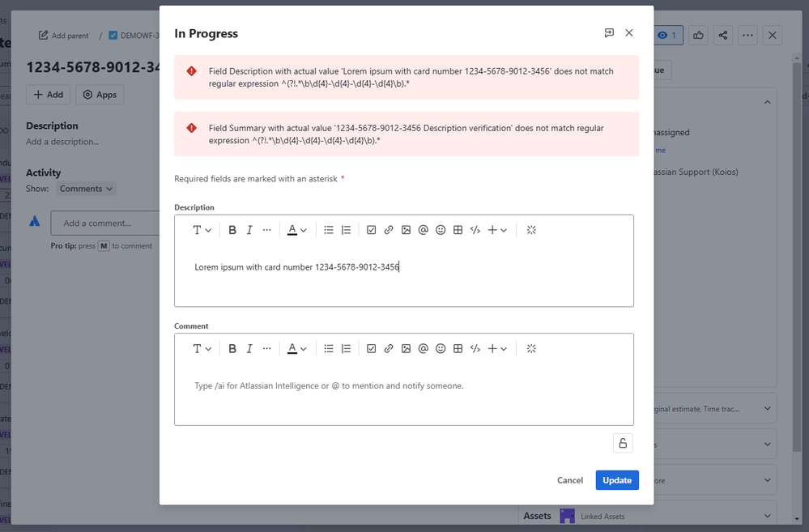
Task: Click the Cancel button
Action: pos(570,480)
